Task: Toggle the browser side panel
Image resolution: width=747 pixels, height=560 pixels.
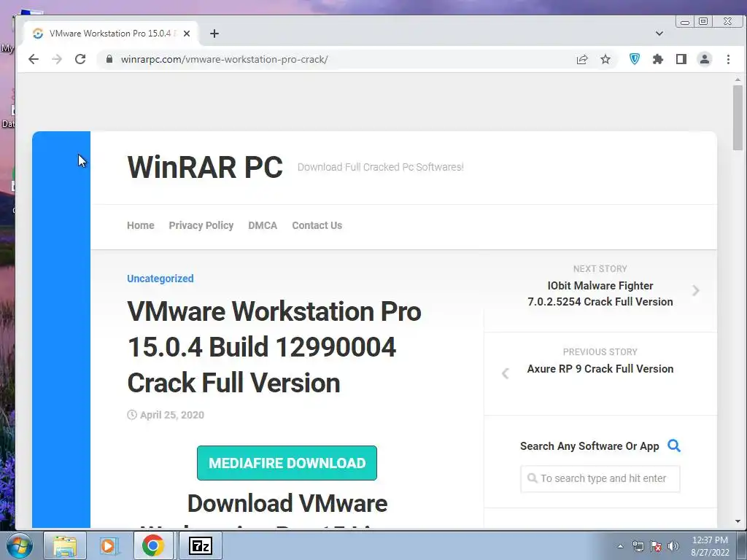Action: coord(681,59)
